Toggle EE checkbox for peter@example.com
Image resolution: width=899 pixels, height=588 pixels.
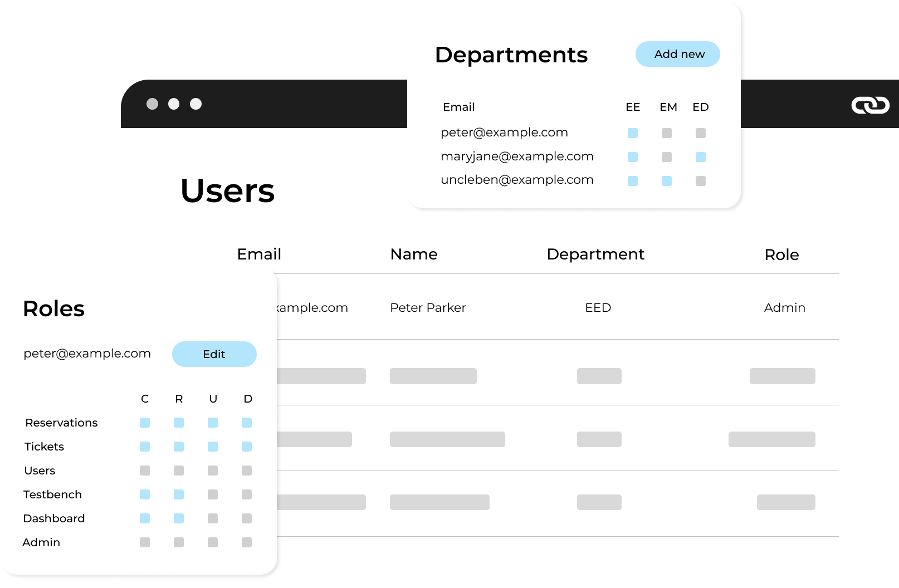pyautogui.click(x=633, y=133)
